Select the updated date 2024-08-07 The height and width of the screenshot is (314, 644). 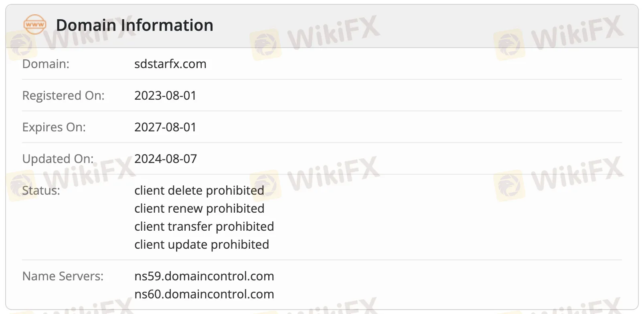click(x=166, y=159)
